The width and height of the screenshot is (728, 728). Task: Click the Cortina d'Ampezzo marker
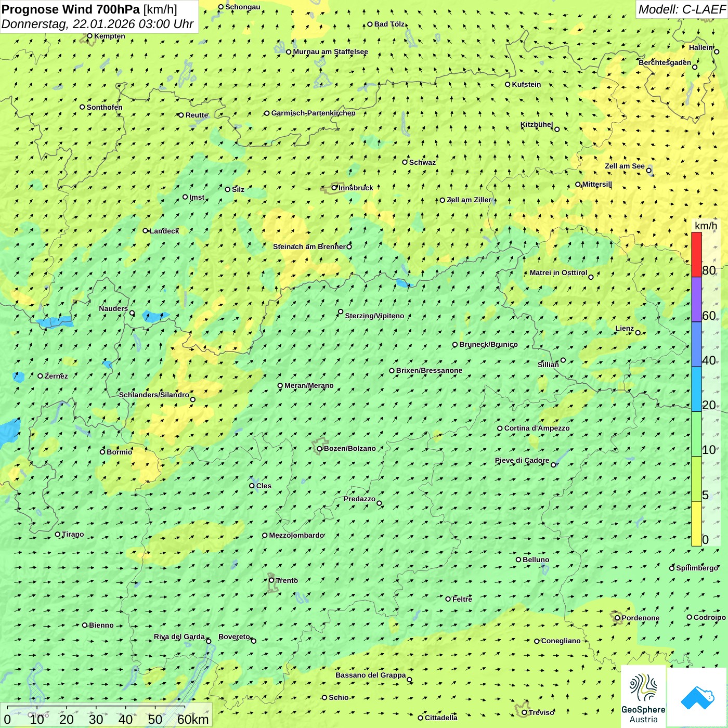(500, 428)
